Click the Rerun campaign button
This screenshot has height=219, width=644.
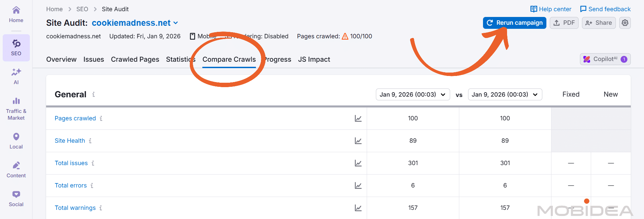(x=515, y=23)
